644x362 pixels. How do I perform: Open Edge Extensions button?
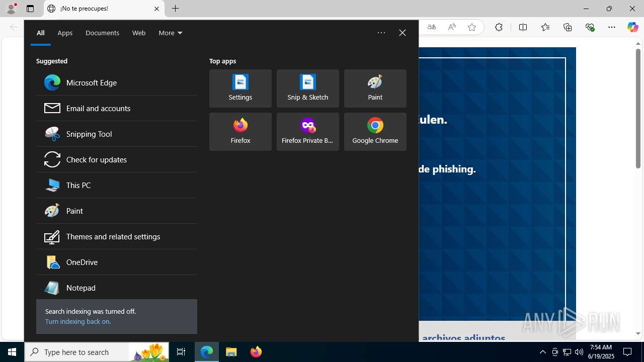click(x=499, y=27)
